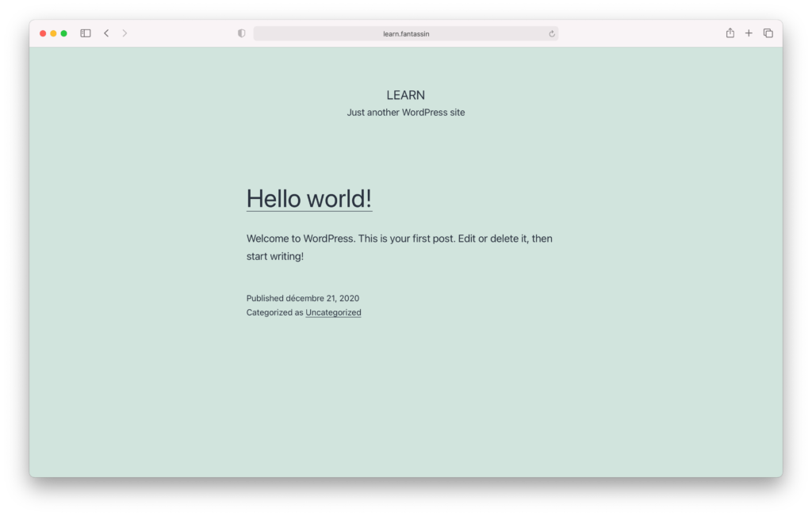Viewport: 812px width, 516px height.
Task: Close the window with the red button
Action: 43,33
